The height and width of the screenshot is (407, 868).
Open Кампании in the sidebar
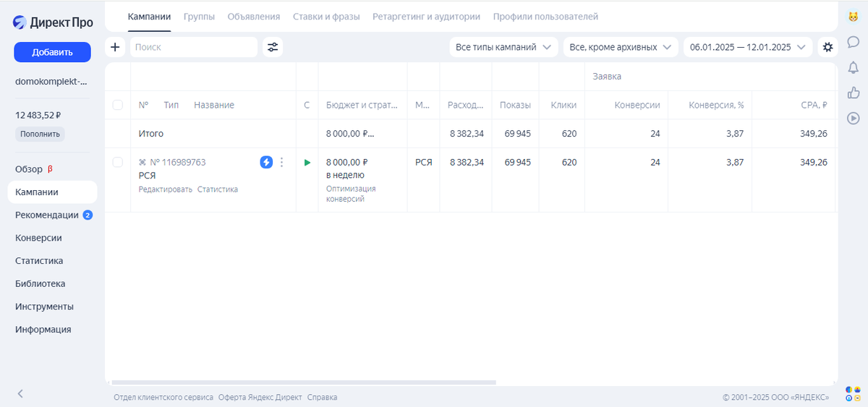[52, 192]
